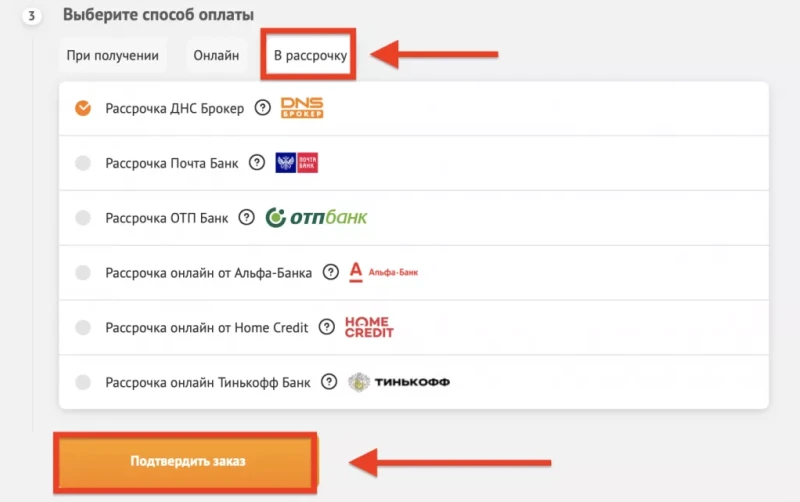Viewport: 800px width, 502px height.
Task: Open help icon next to Рассрочка ДНС Брокер
Action: tap(262, 108)
